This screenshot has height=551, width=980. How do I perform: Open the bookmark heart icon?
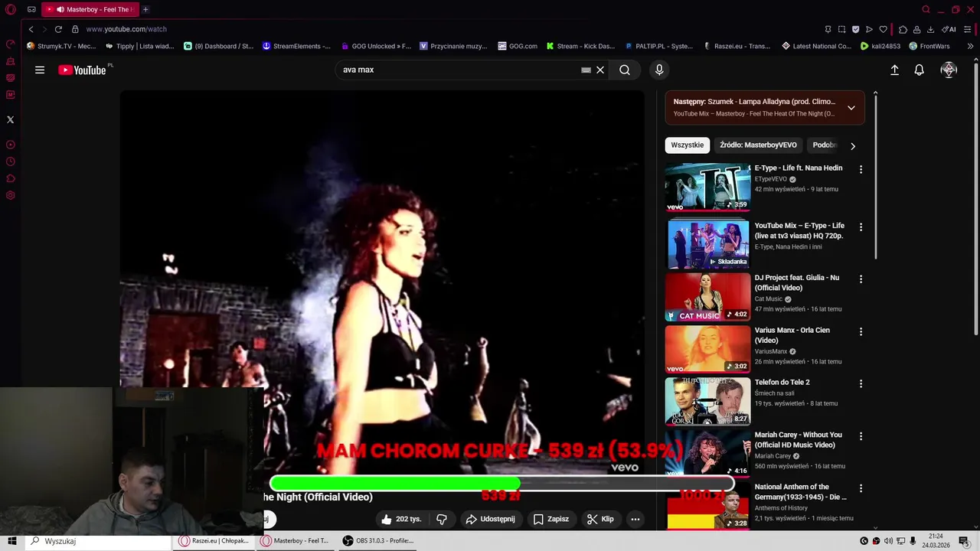(883, 29)
